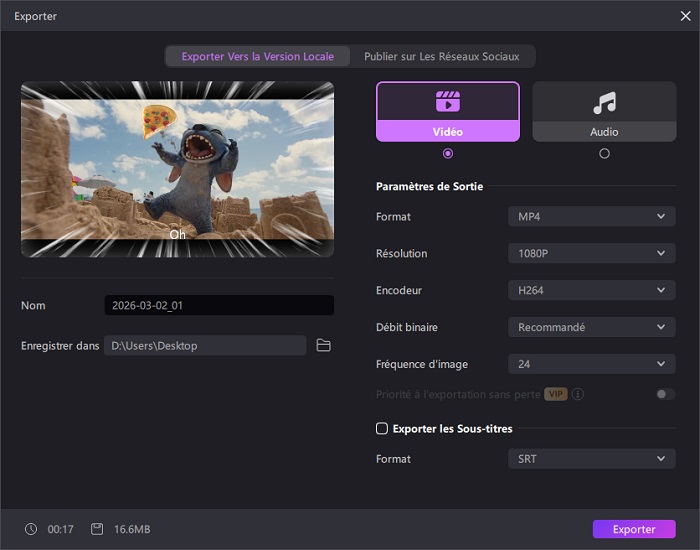Viewport: 700px width, 550px height.
Task: Click the Débit binaire label
Action: tap(407, 327)
